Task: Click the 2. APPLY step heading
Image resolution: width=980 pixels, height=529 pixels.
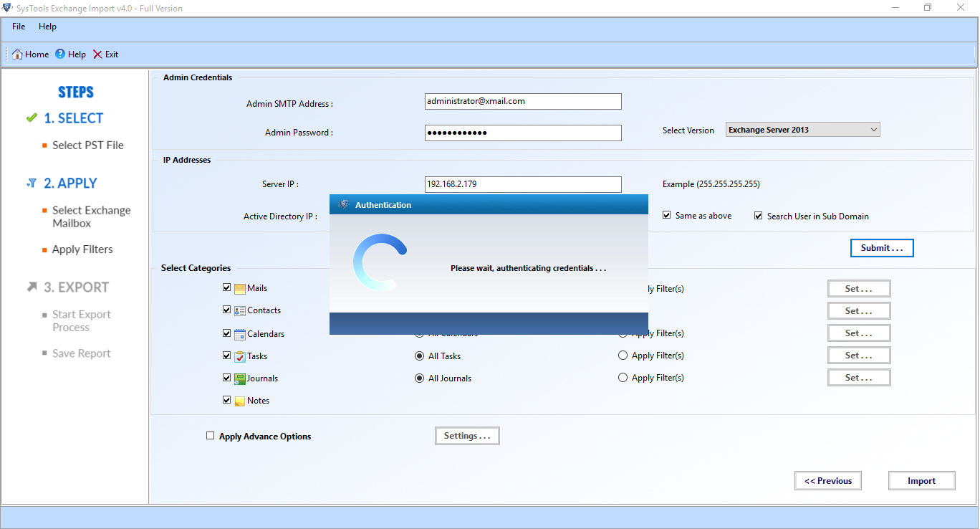Action: coord(71,184)
